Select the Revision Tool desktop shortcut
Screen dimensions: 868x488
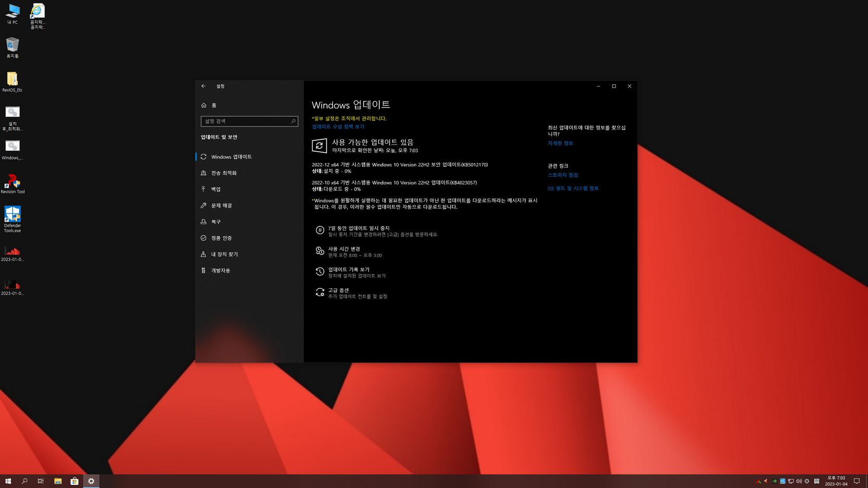coord(13,184)
